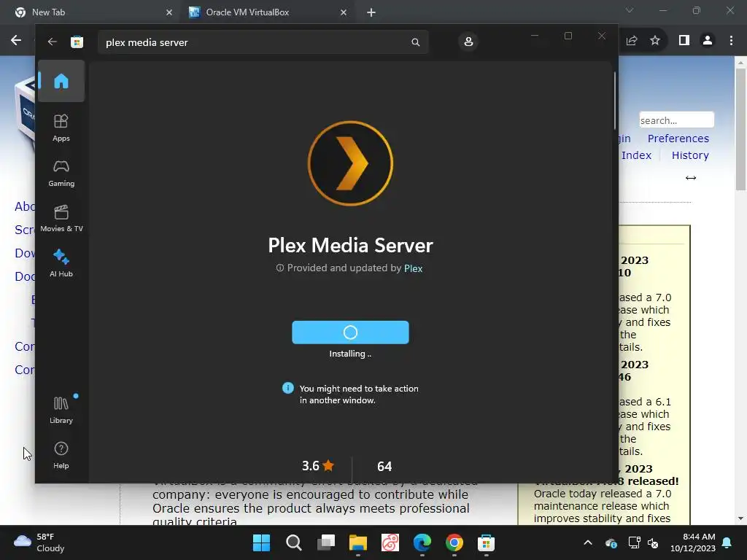Click the 64 ratings count

(384, 466)
